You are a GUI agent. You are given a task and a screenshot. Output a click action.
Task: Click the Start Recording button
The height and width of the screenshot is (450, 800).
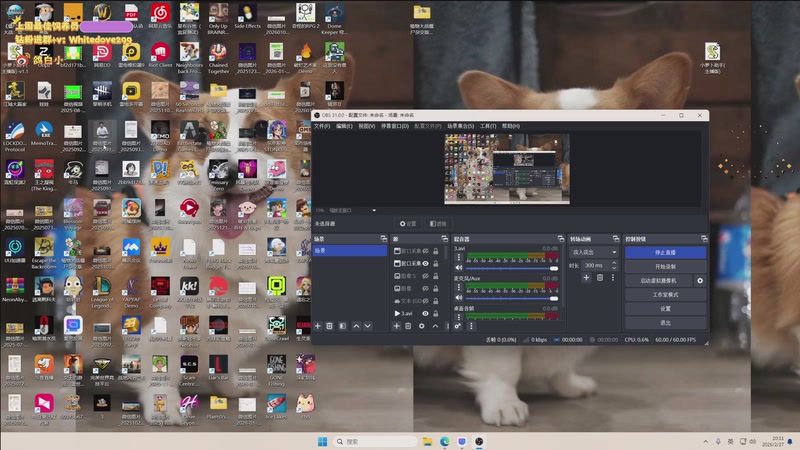click(666, 266)
